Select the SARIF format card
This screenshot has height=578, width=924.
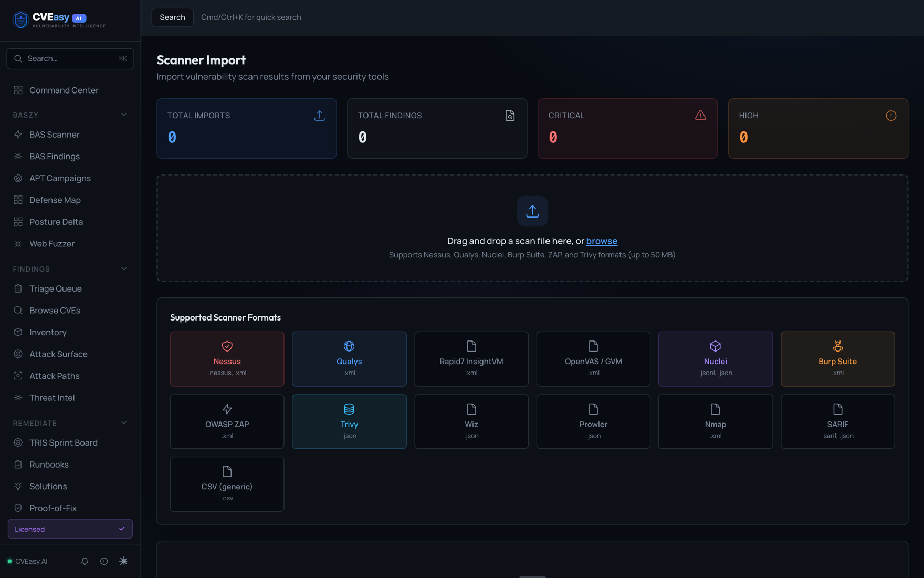click(x=838, y=421)
